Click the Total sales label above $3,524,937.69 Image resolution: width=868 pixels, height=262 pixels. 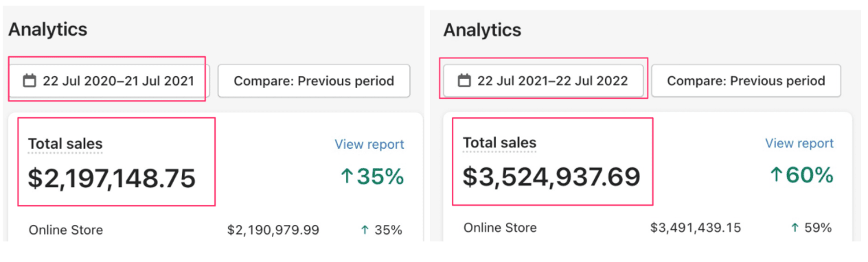pos(500,143)
